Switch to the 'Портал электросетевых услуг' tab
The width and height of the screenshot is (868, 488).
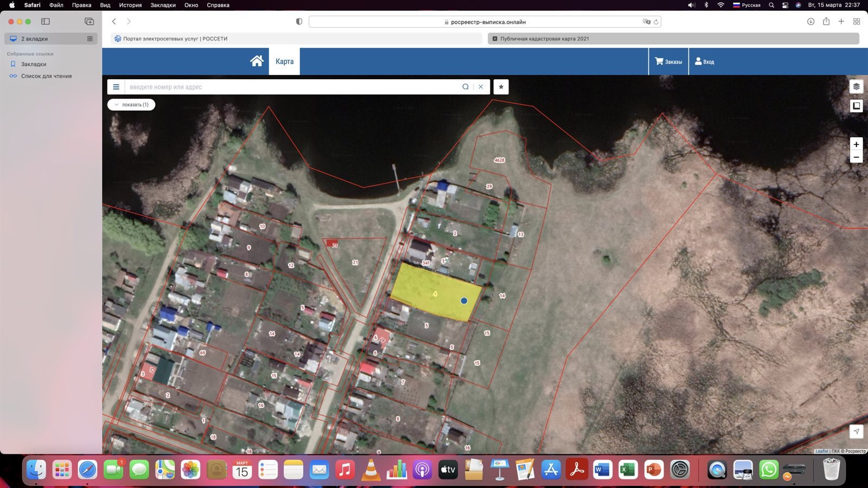click(296, 38)
